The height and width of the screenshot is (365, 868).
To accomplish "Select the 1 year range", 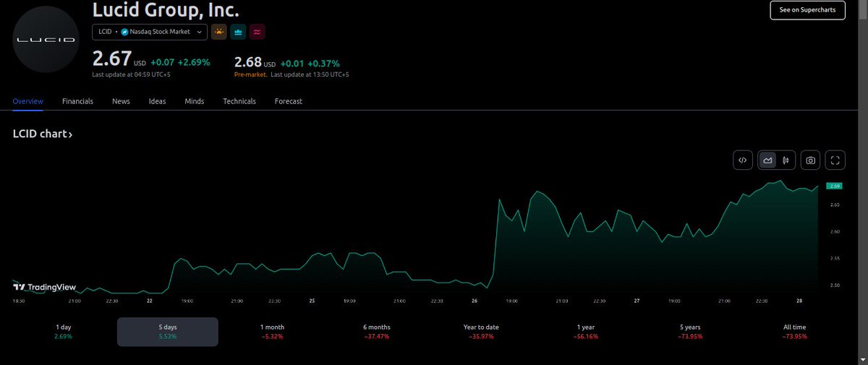I will click(586, 332).
